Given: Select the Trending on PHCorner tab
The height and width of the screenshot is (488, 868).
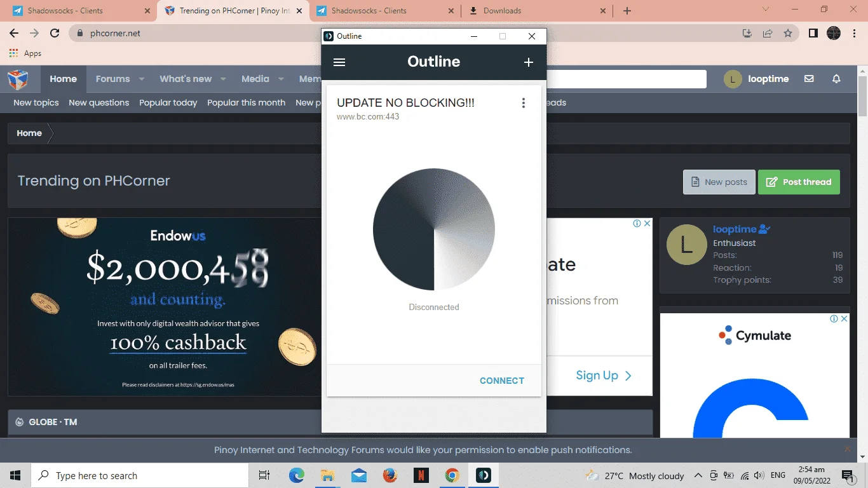Looking at the screenshot, I should [233, 11].
